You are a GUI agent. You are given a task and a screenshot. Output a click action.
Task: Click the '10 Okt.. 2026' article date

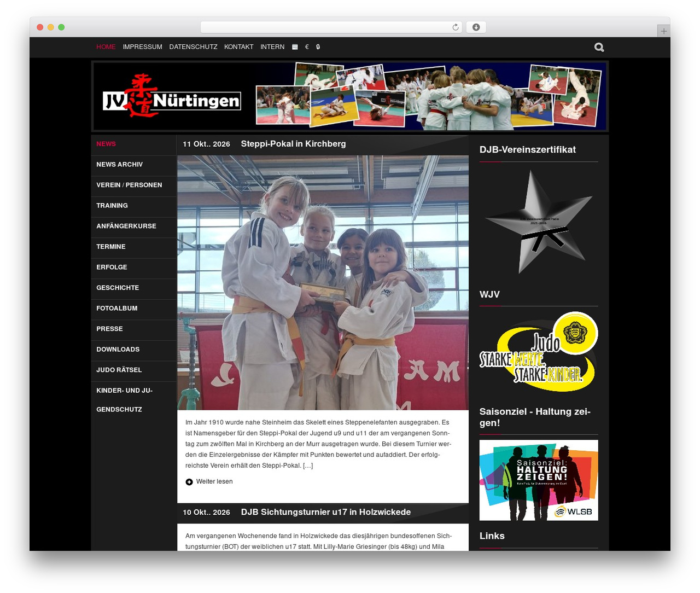coord(206,513)
